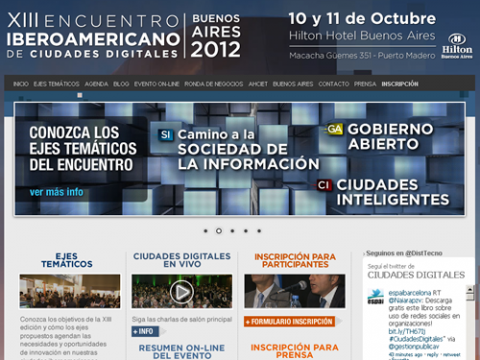Open INSCRIPCIÓN PARA PRENSA heading
Image resolution: width=480 pixels, height=360 pixels.
295,351
